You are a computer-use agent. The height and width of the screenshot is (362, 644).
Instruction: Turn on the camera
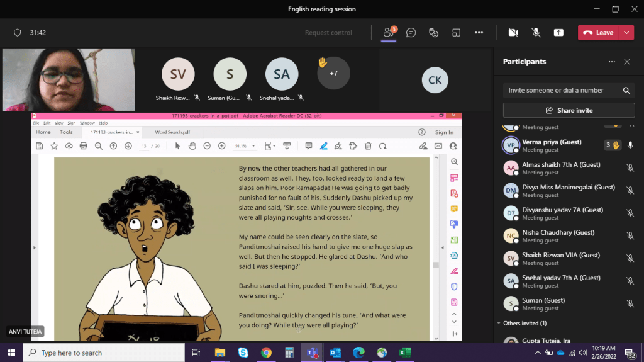[x=513, y=33]
